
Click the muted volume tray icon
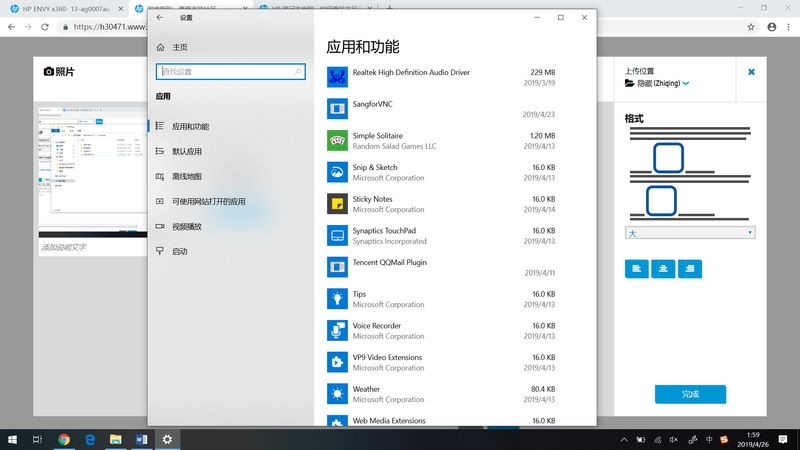click(x=674, y=439)
